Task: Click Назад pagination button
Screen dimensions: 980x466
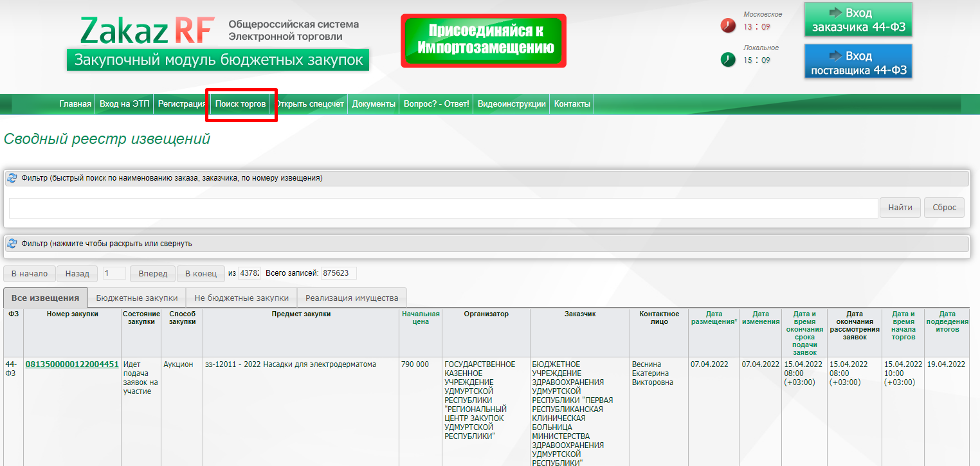Action: 77,274
